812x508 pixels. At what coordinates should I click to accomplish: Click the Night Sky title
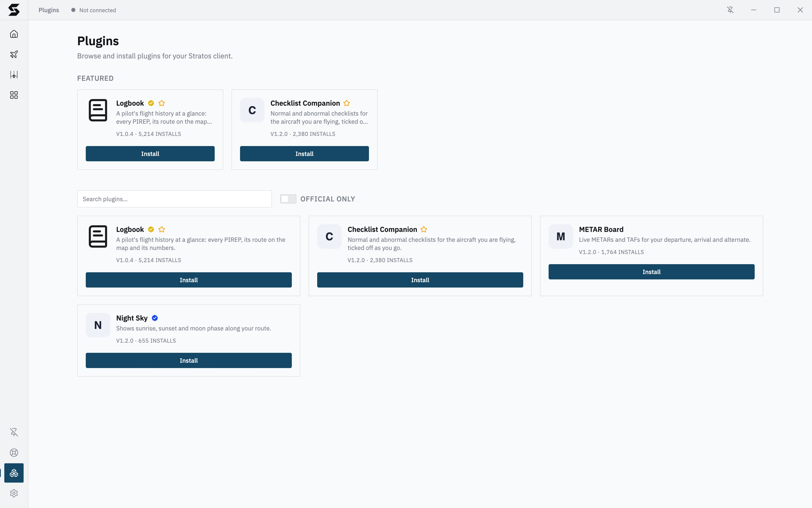tap(132, 318)
